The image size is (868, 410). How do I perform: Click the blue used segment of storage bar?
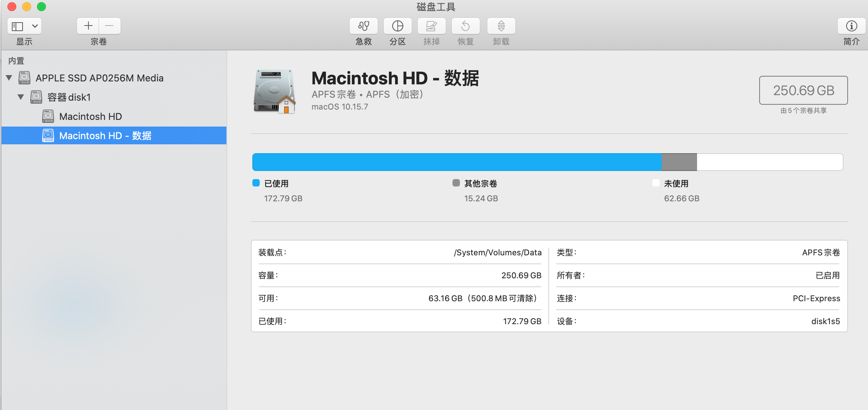[x=457, y=162]
